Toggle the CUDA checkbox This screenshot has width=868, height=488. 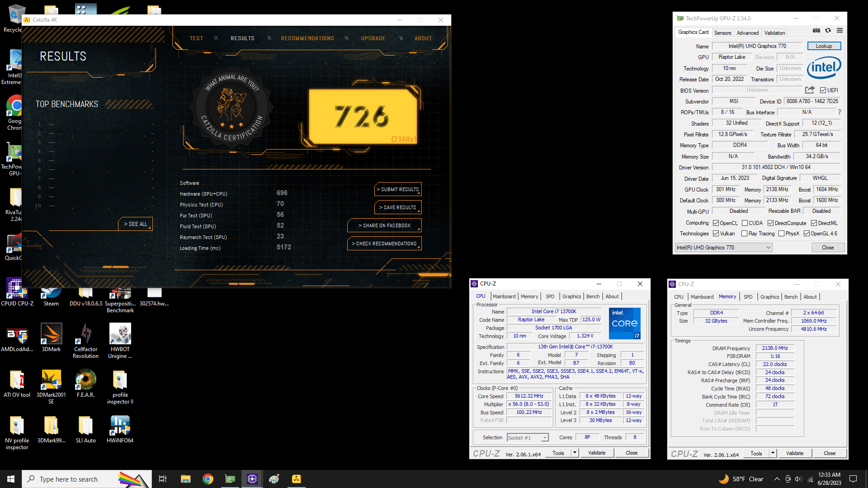745,223
